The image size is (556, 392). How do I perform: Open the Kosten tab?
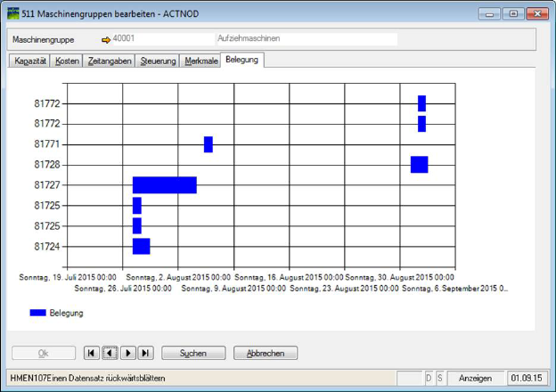click(68, 61)
